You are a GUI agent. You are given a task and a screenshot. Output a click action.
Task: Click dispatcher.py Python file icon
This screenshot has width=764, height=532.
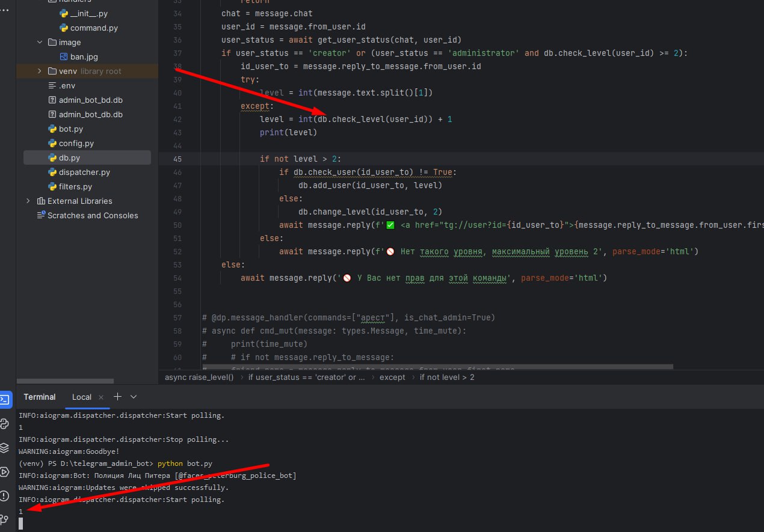point(52,172)
